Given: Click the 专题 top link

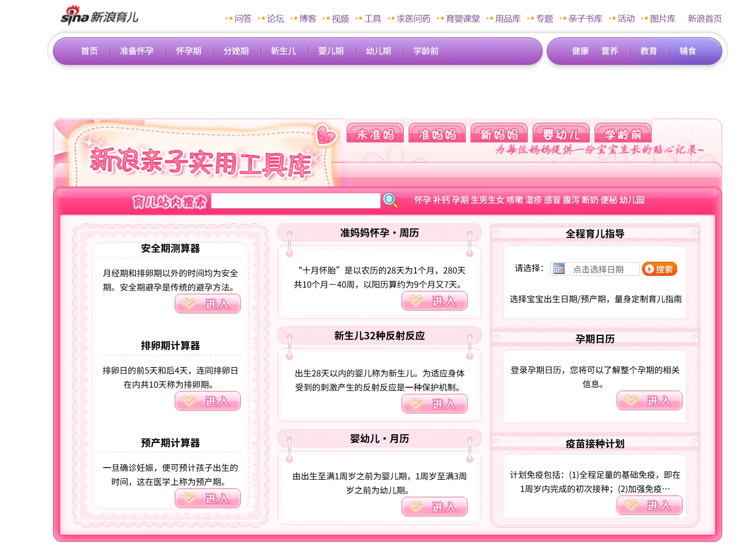Looking at the screenshot, I should point(545,19).
